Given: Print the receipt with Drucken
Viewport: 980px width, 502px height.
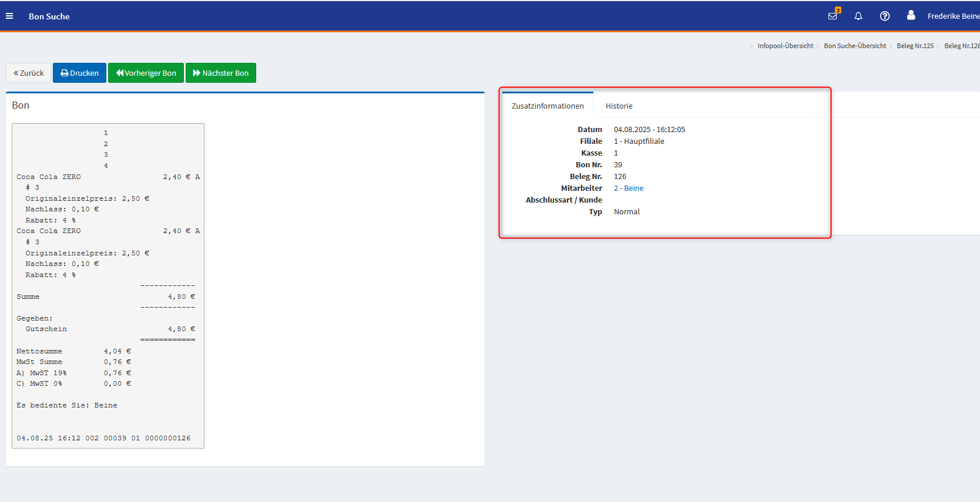Looking at the screenshot, I should 79,73.
